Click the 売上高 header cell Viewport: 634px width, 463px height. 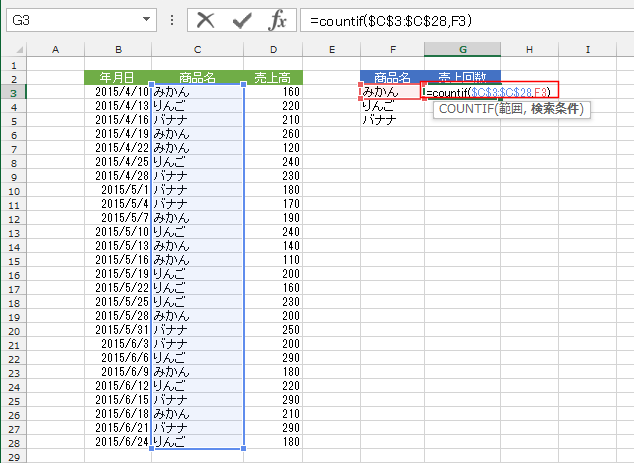pyautogui.click(x=273, y=77)
